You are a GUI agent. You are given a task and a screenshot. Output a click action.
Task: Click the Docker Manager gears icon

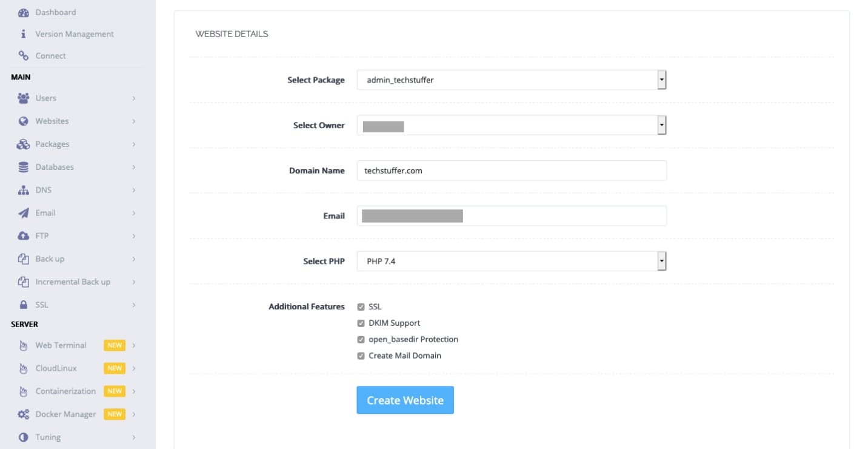[x=24, y=414]
